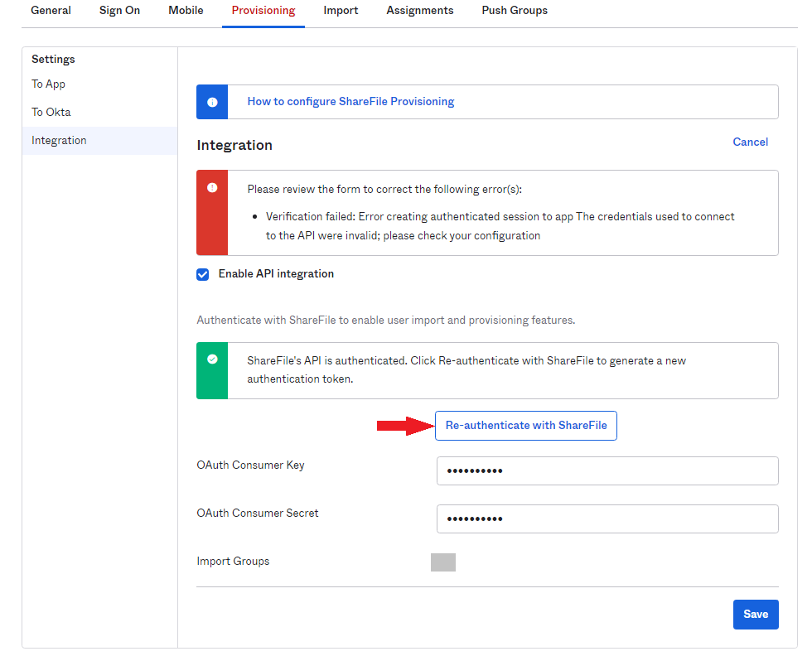Open Integration settings from the sidebar
Image resolution: width=812 pixels, height=656 pixels.
(59, 140)
